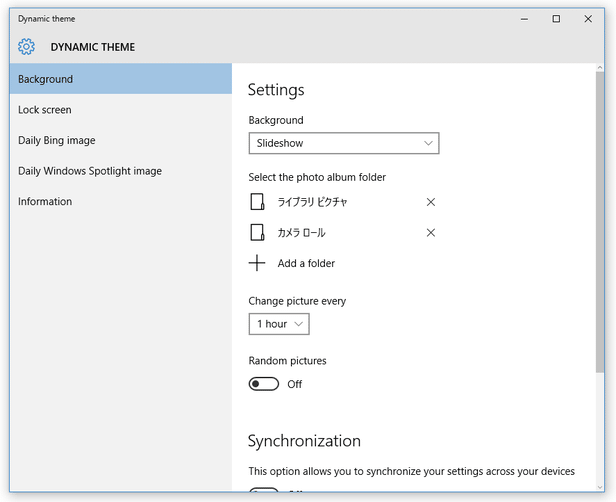The image size is (616, 502).
Task: Click the plus icon to add a folder
Action: coord(257,263)
